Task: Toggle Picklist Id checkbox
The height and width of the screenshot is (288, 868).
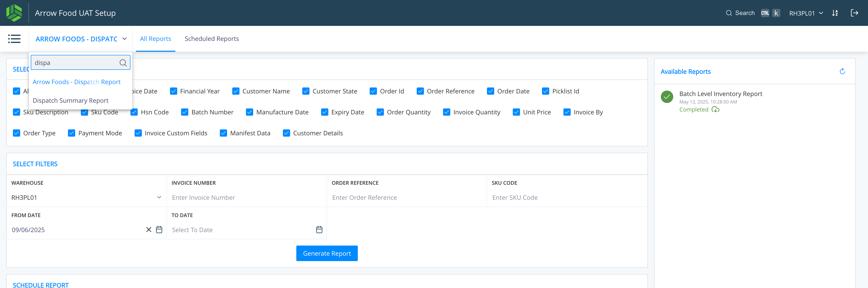Action: click(x=546, y=91)
